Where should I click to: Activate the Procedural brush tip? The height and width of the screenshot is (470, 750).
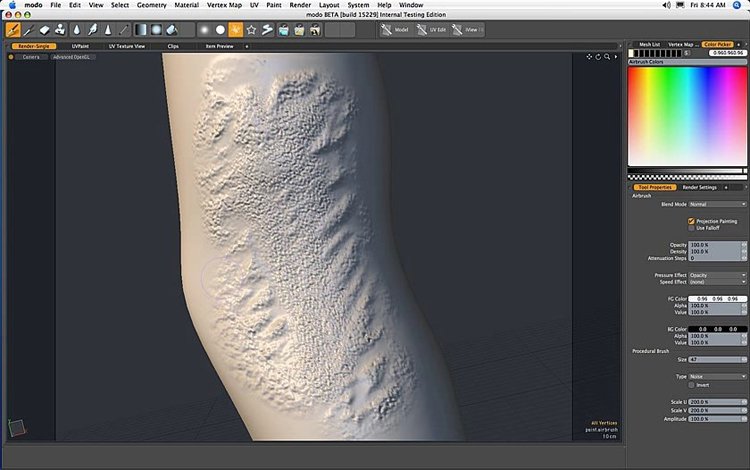[x=236, y=30]
